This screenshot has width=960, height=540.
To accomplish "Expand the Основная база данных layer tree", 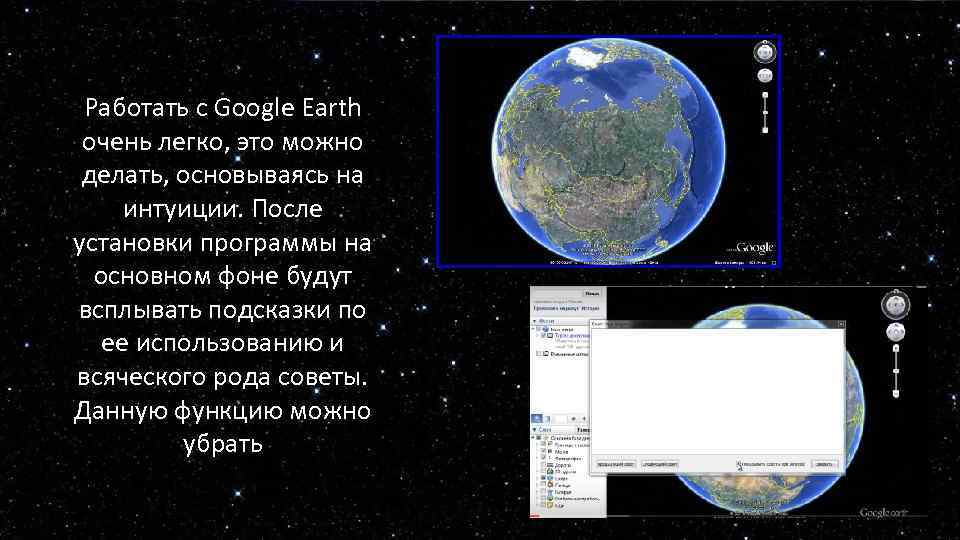I will pyautogui.click(x=533, y=438).
